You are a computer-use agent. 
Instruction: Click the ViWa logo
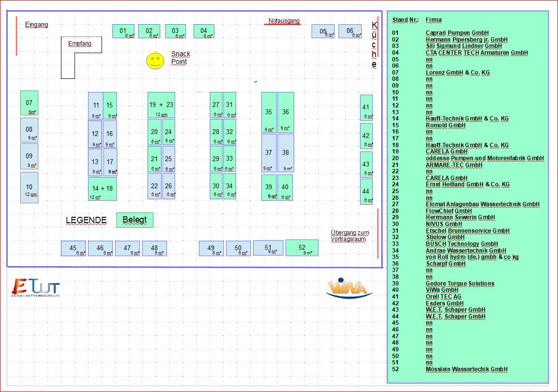(349, 288)
